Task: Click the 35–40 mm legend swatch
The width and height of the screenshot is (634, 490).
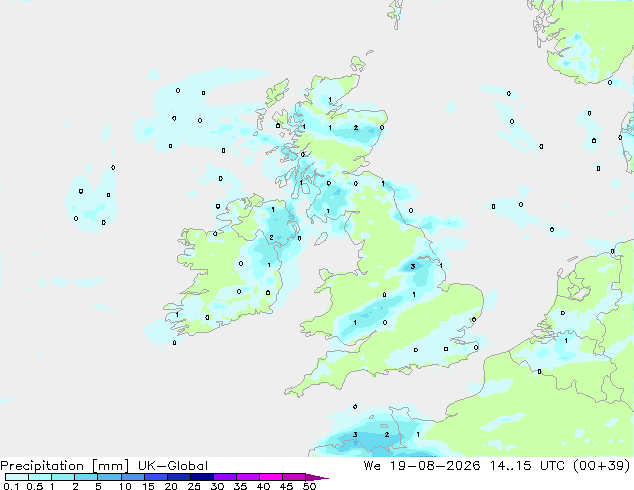Action: (x=248, y=477)
